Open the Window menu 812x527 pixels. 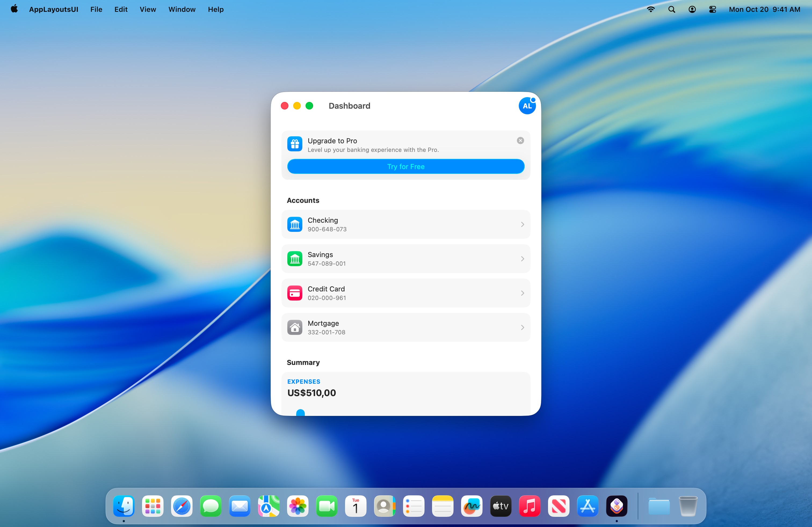pyautogui.click(x=182, y=9)
